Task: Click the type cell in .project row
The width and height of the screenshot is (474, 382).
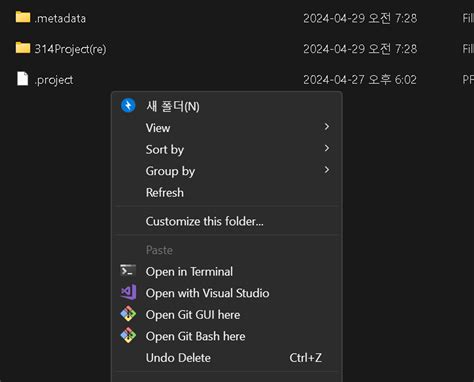Action: pos(468,80)
